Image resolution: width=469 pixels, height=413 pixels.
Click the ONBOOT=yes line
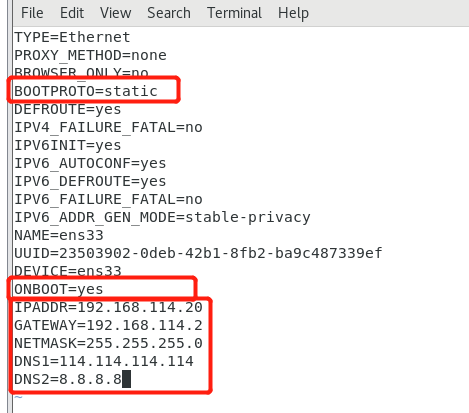pos(59,289)
